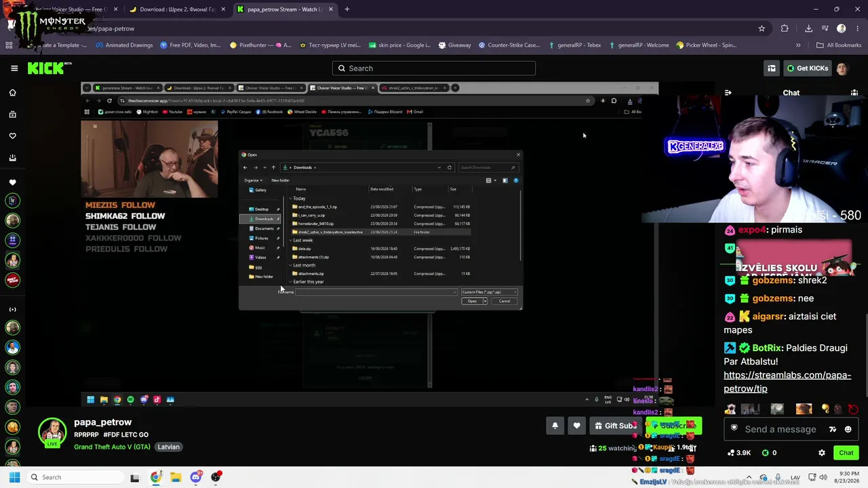868x488 pixels.
Task: Open the emoji picker in chat
Action: pyautogui.click(x=848, y=429)
